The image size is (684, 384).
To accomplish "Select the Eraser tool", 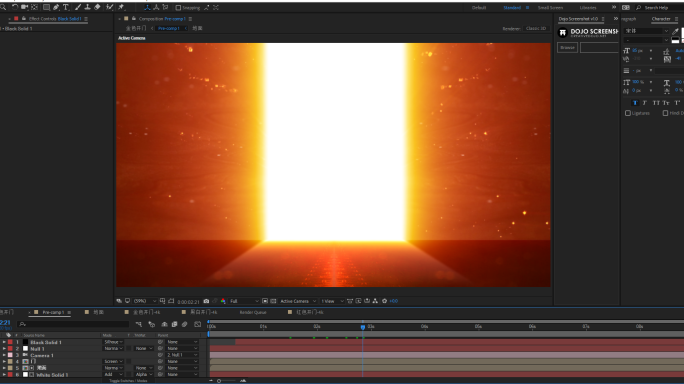I will (x=97, y=7).
